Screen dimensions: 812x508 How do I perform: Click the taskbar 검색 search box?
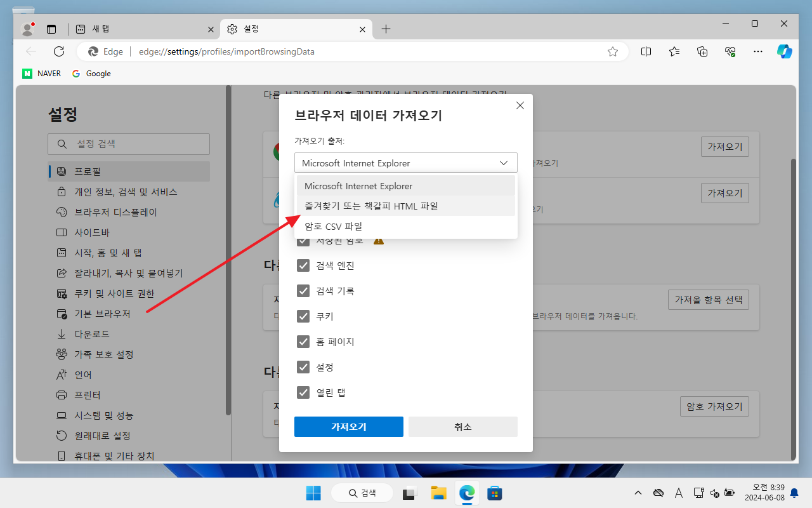(362, 493)
